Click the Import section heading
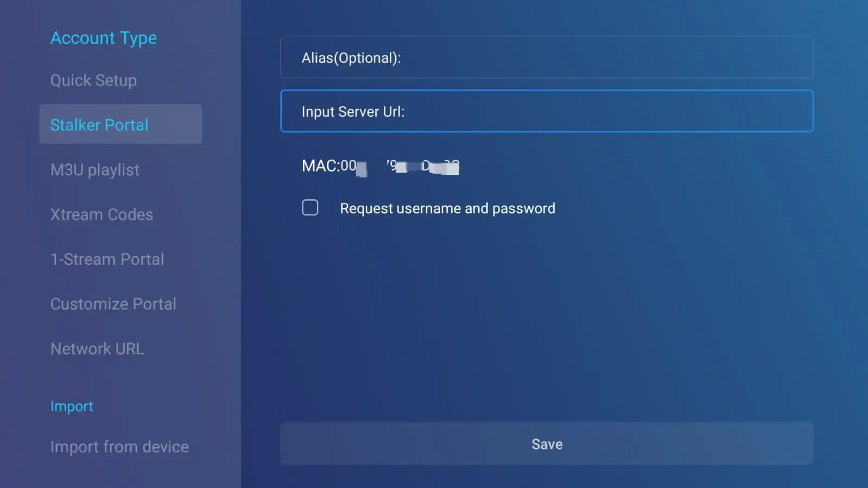The width and height of the screenshot is (868, 488). (x=72, y=406)
